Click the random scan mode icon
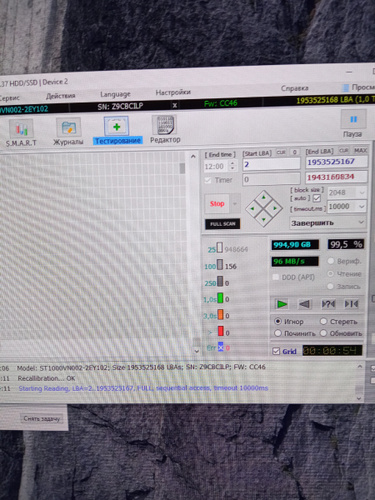Image resolution: width=375 pixels, height=500 pixels. tap(328, 304)
